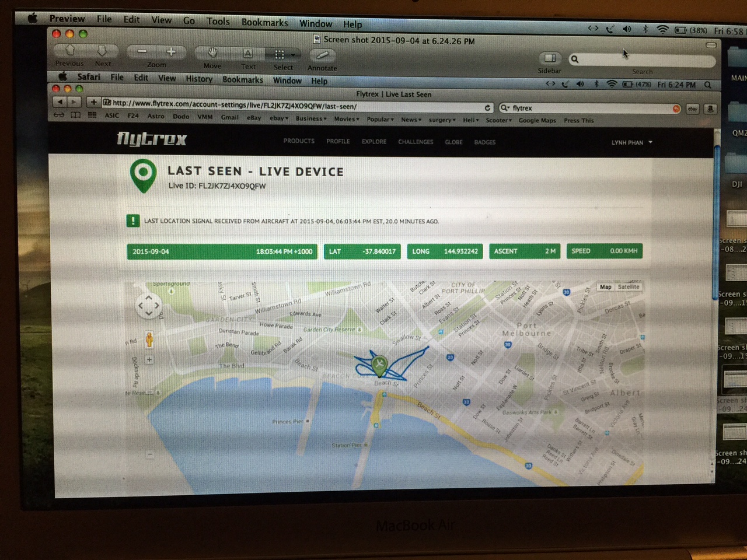Expand the Popular bookmarks folder

[382, 120]
